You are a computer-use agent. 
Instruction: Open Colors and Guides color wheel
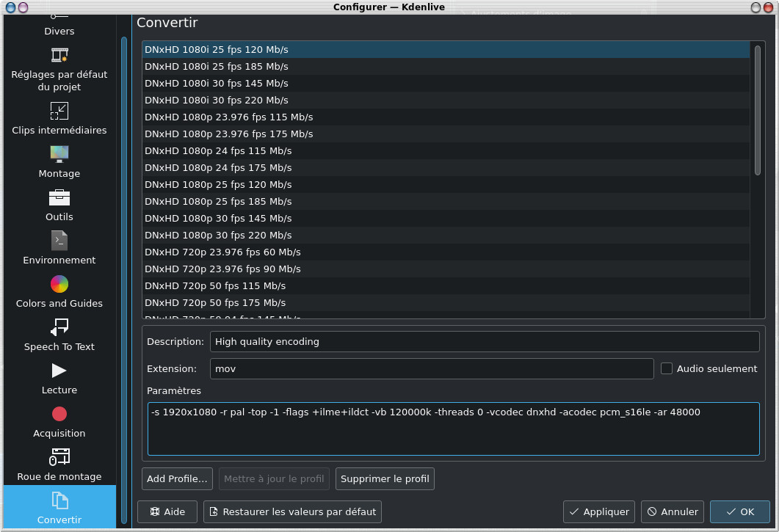[x=59, y=285]
